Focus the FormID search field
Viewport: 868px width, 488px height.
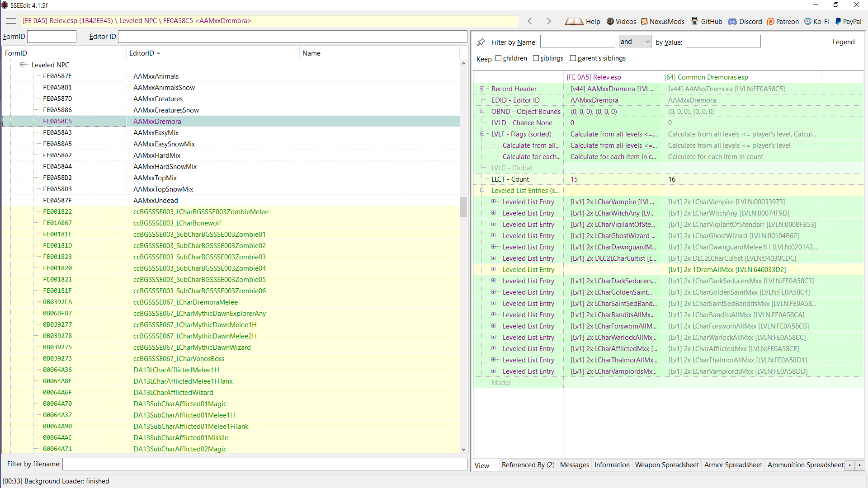(x=52, y=37)
